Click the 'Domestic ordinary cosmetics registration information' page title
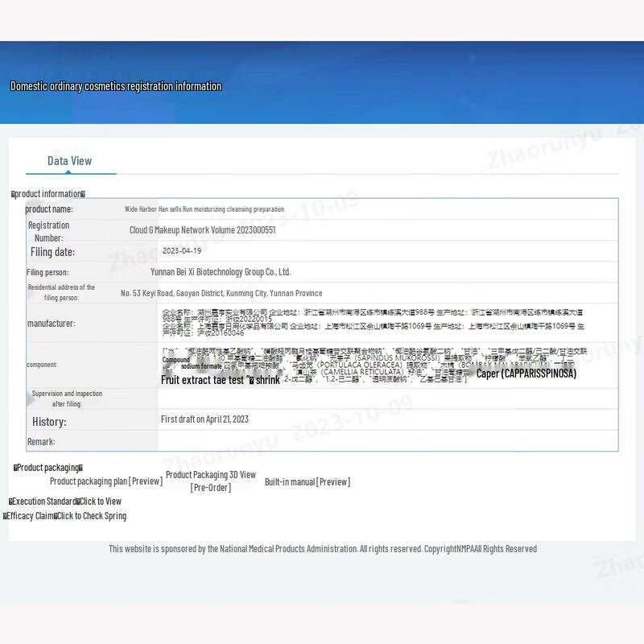The height and width of the screenshot is (644, 644). 115,86
